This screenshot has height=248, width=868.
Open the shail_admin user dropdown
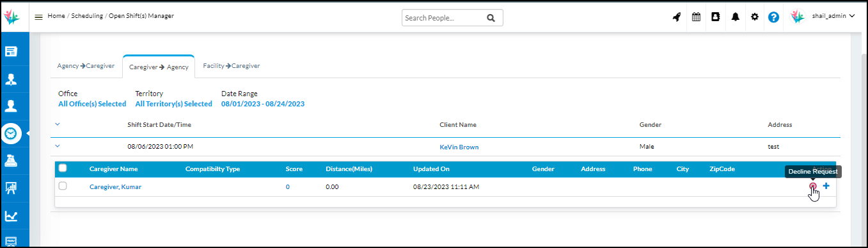coord(833,17)
